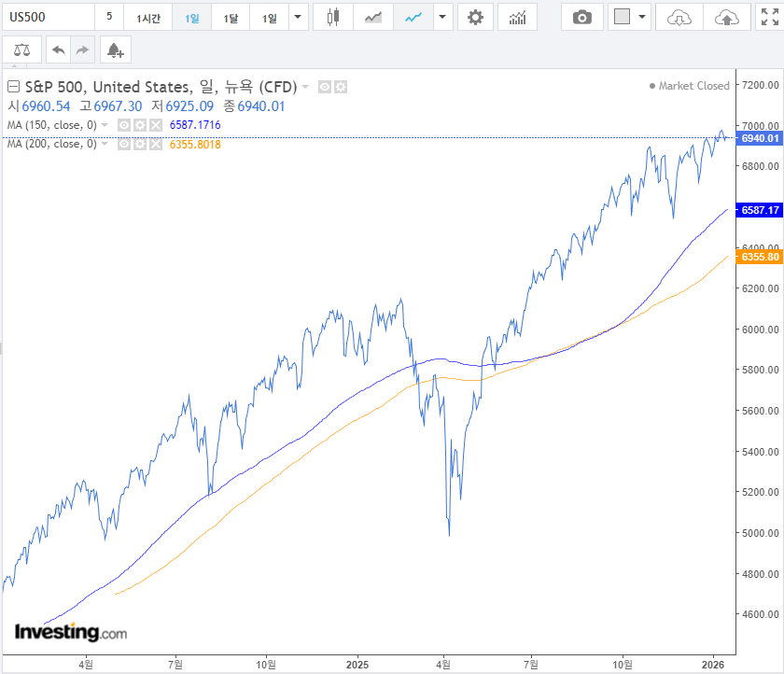Open MA 150 indicator dropdown arrow

[x=105, y=125]
